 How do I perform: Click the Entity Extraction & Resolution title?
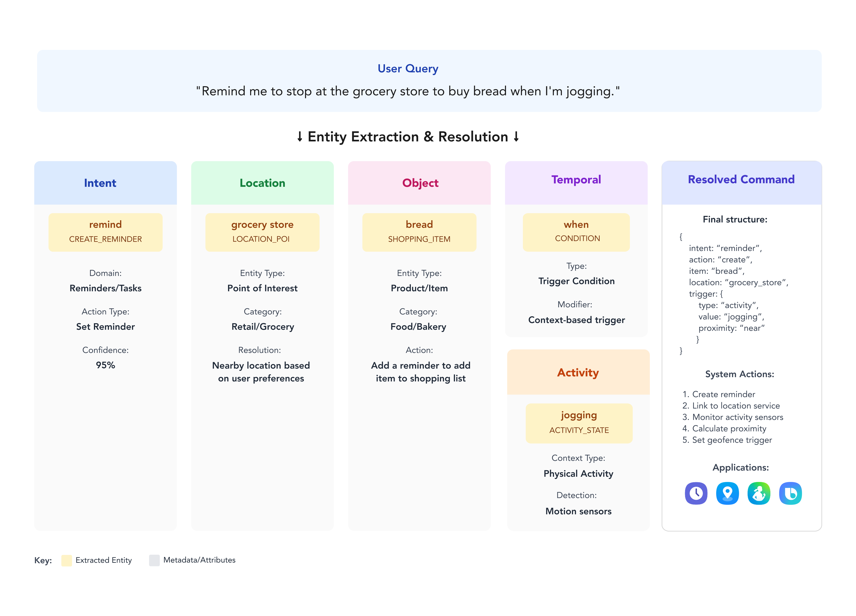click(x=408, y=137)
